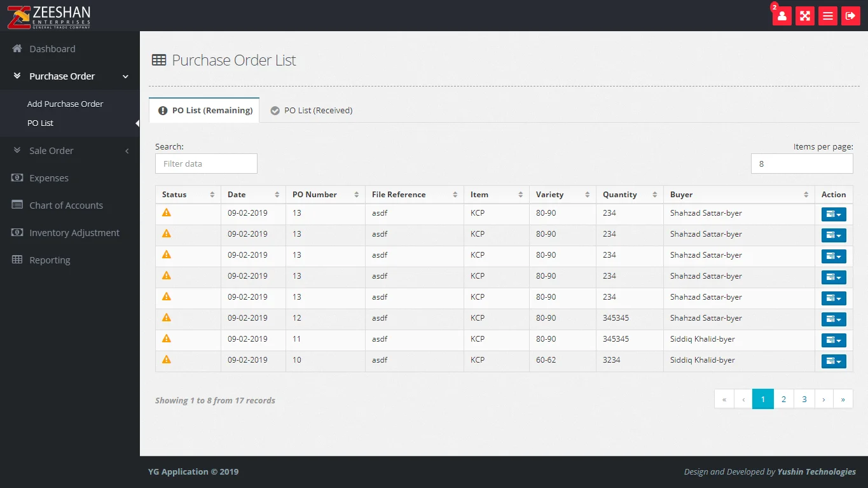868x488 pixels.
Task: Open Add Purchase Order menu item
Action: 65,104
